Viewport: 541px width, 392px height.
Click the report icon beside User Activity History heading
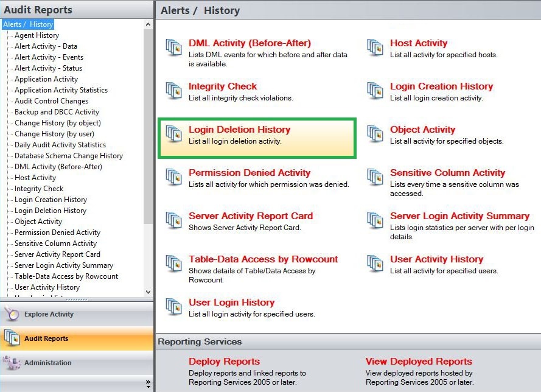click(375, 263)
